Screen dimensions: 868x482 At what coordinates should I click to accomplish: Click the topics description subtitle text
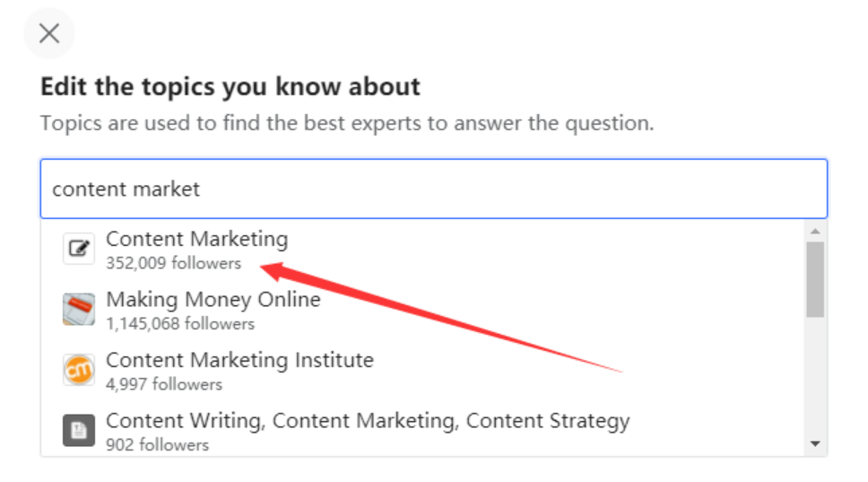(347, 123)
